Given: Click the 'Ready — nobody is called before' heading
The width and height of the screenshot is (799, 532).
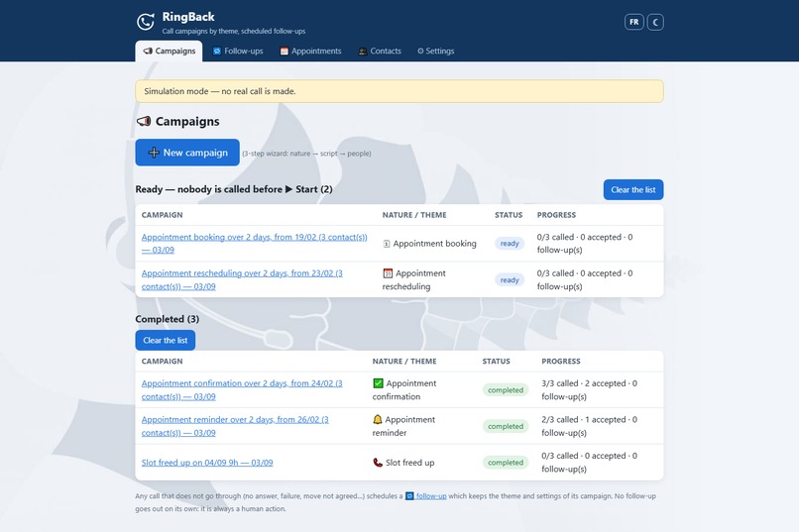Looking at the screenshot, I should tap(234, 189).
